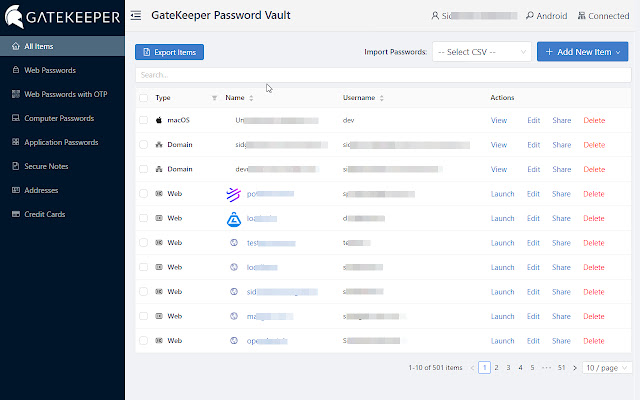Open the Select CSV import dropdown
Image resolution: width=640 pixels, height=400 pixels.
tap(481, 51)
